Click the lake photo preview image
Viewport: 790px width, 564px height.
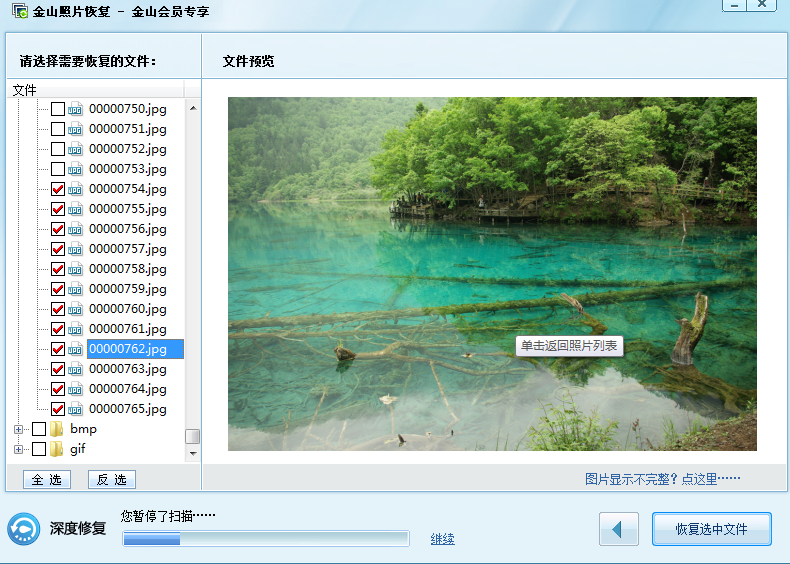pos(492,274)
